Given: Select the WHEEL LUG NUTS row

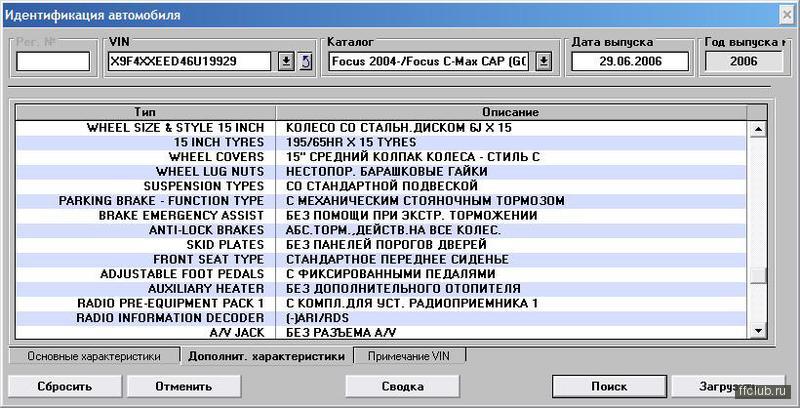Looking at the screenshot, I should click(x=381, y=172).
